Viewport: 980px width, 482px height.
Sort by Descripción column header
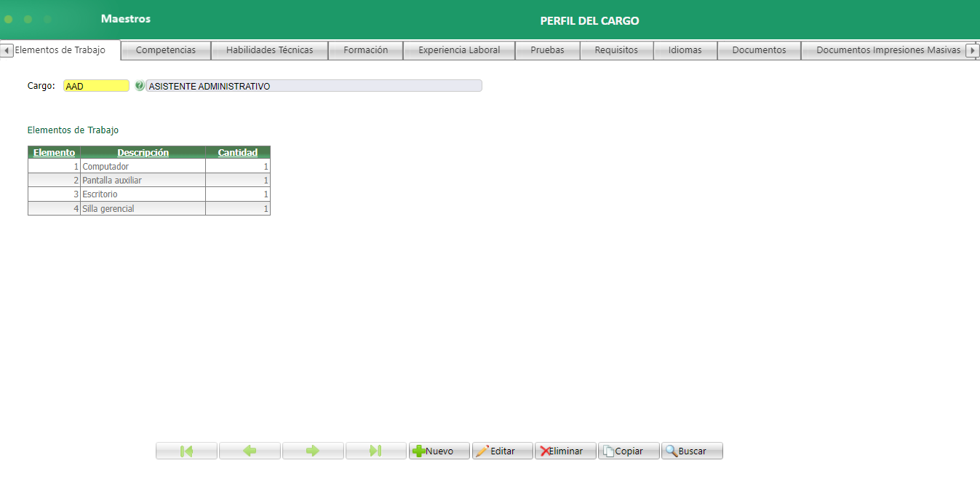point(143,153)
